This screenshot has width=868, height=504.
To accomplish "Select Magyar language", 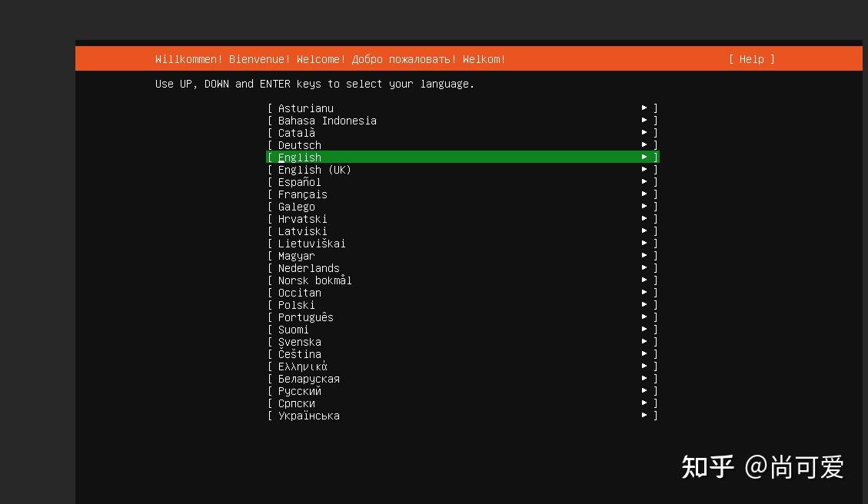I will pyautogui.click(x=463, y=256).
